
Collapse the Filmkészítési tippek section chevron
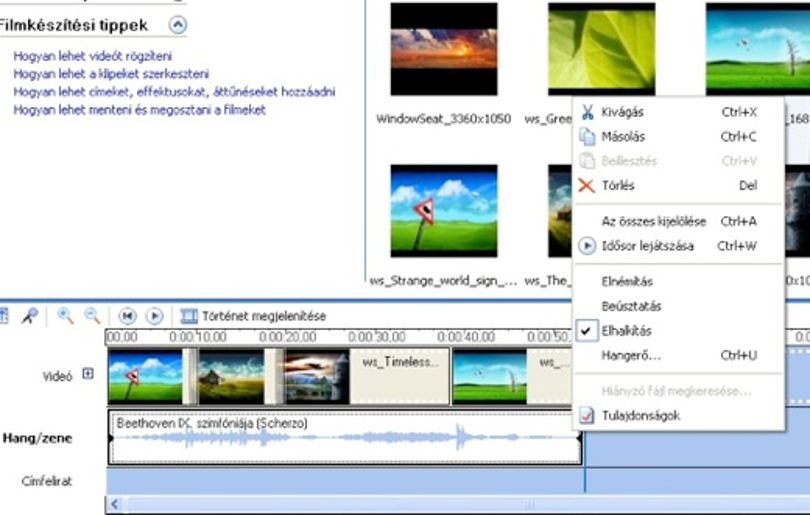point(178,25)
